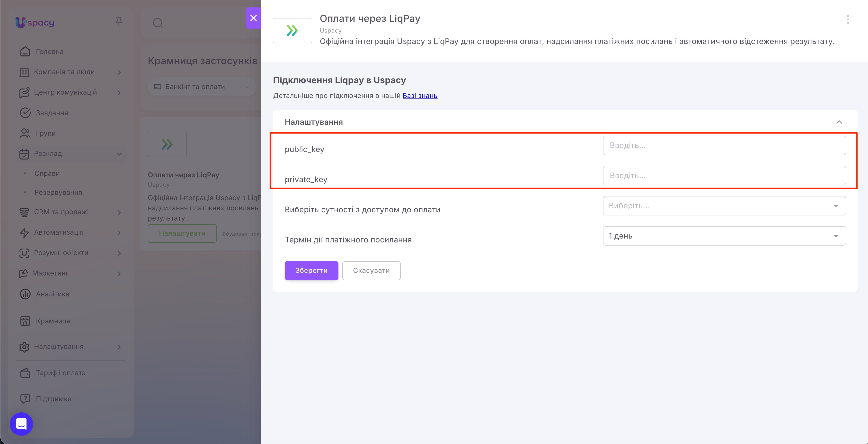Click the card icon in Банкінг та оплати filter
Viewport: 868px width, 444px height.
click(x=157, y=87)
